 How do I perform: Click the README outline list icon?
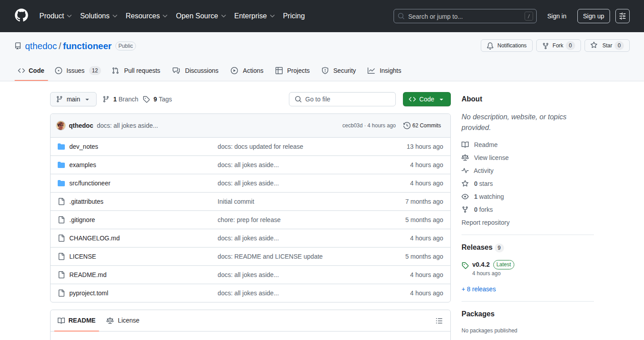click(x=439, y=321)
